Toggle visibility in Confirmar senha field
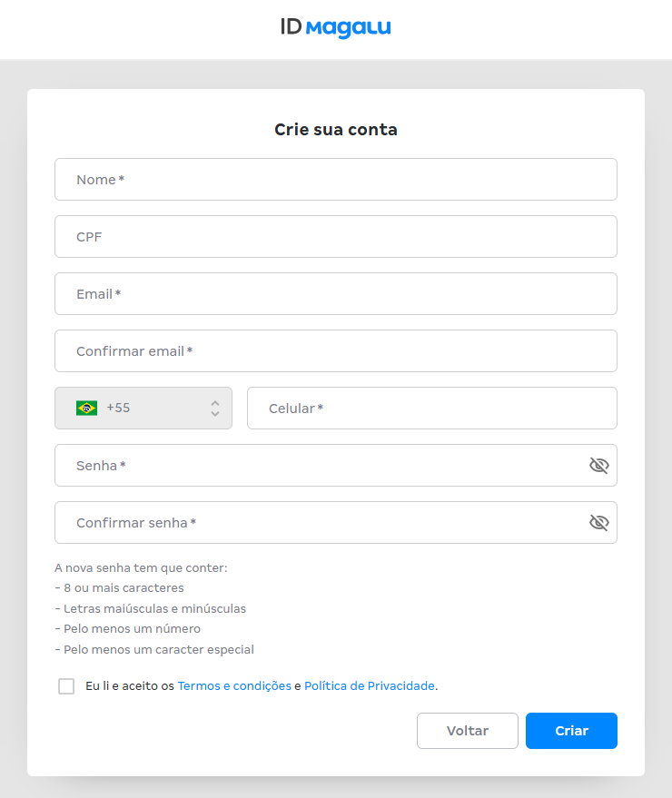 click(x=598, y=523)
